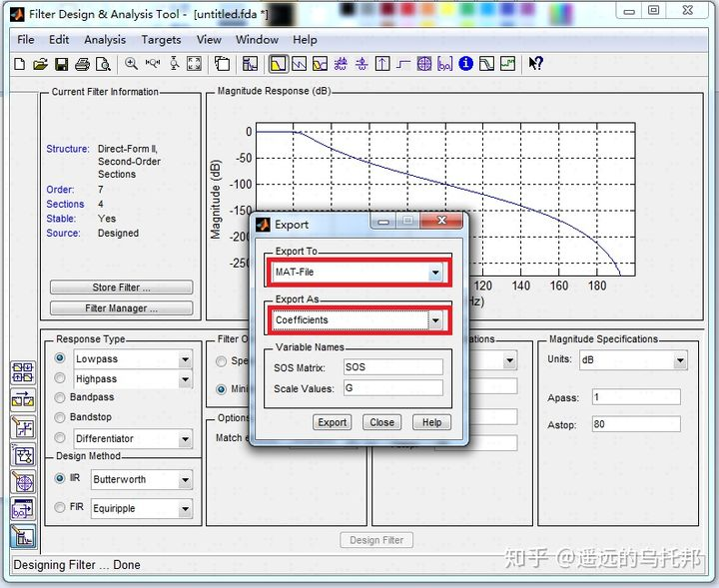The height and width of the screenshot is (588, 719).
Task: Click the SOS Matrix variable name field
Action: 393,367
